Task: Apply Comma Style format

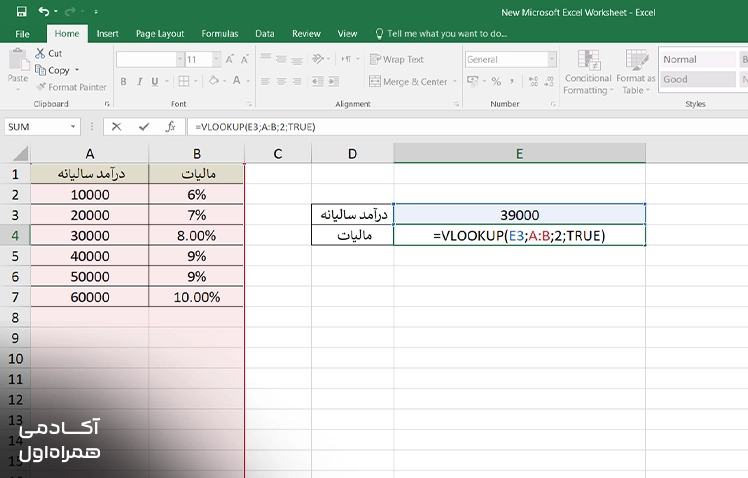Action: click(x=512, y=81)
